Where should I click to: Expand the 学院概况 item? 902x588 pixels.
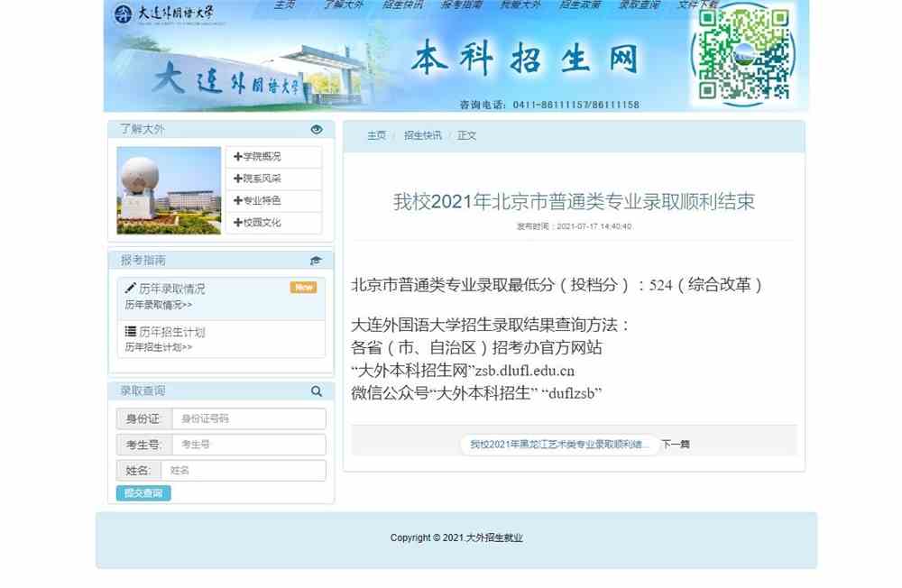coord(274,157)
